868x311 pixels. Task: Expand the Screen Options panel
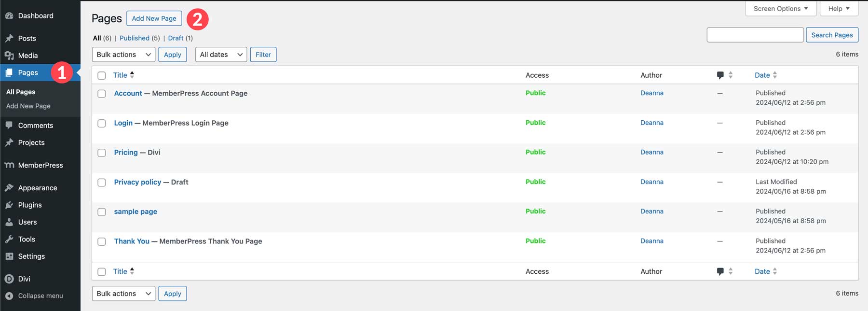(x=780, y=9)
